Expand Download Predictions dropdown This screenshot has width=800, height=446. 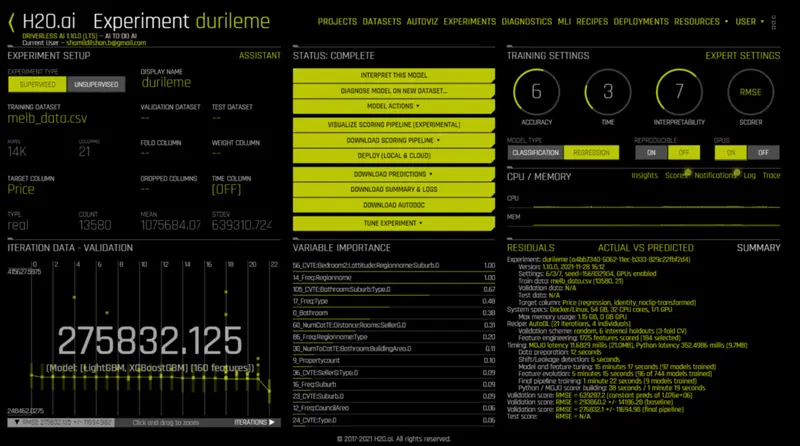393,174
